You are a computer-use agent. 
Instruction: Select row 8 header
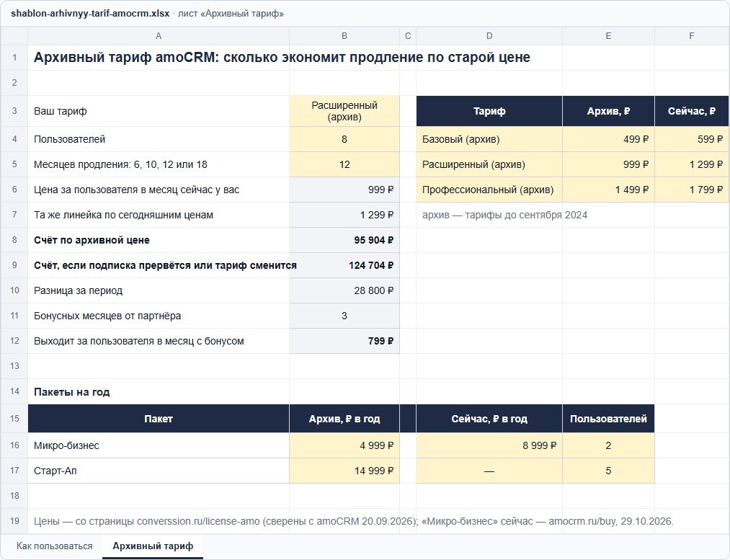(x=14, y=240)
